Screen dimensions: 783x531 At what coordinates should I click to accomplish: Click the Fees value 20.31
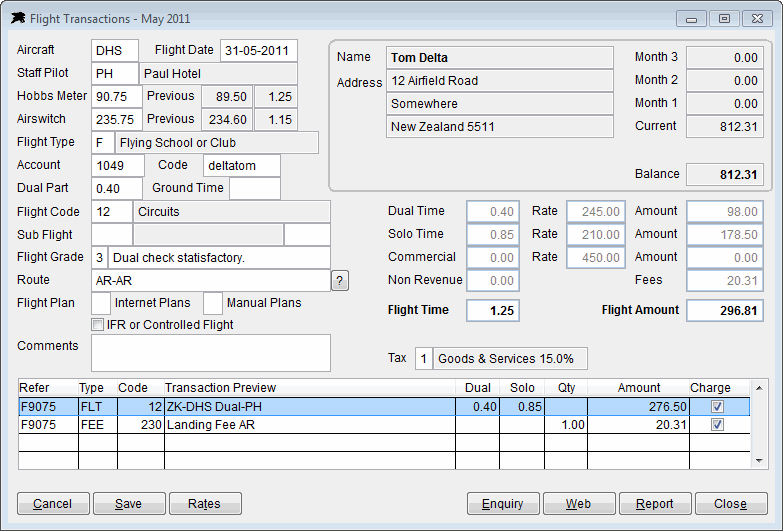pyautogui.click(x=725, y=280)
